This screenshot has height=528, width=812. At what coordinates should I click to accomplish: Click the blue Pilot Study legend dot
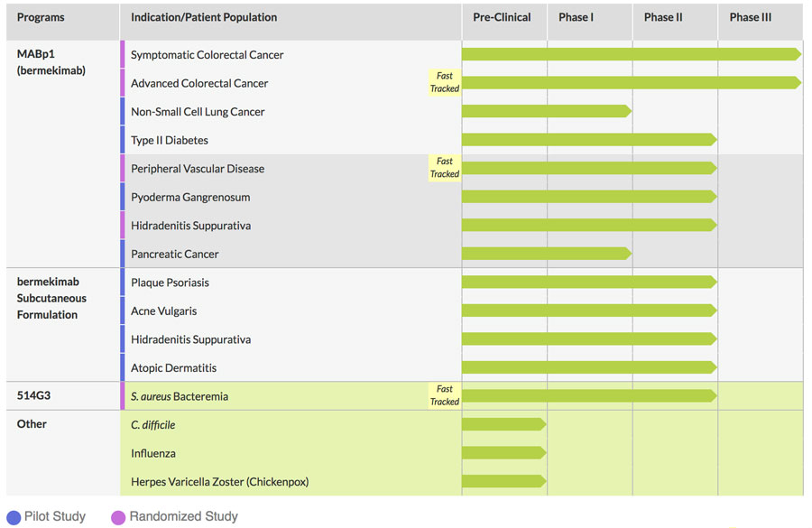tap(13, 517)
